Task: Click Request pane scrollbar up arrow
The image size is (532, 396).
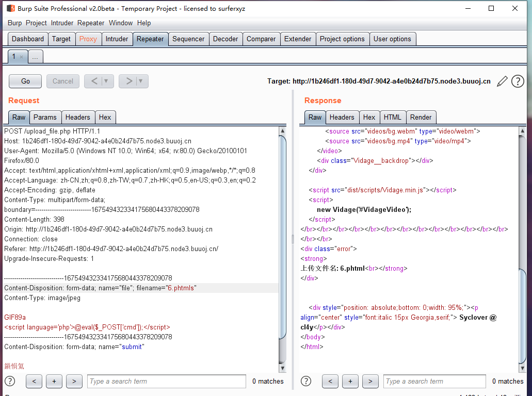Action: (x=282, y=131)
